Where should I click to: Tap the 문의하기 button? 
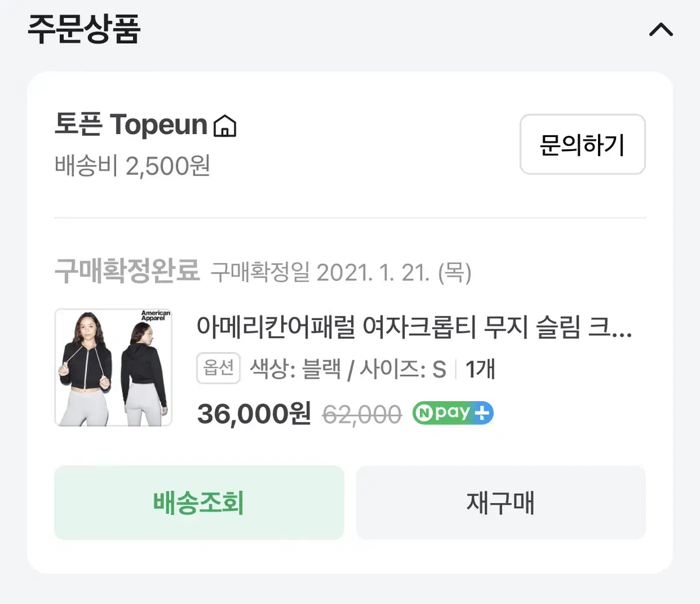(x=582, y=145)
